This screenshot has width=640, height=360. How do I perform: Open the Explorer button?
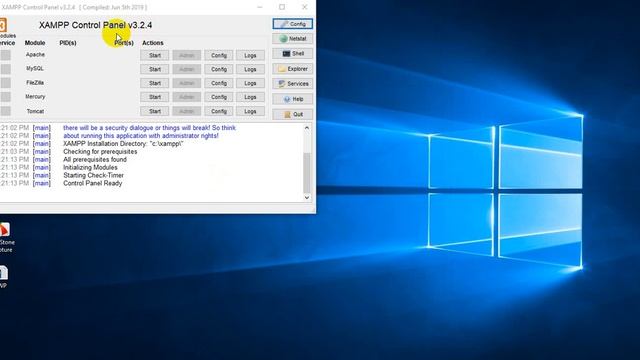[293, 69]
